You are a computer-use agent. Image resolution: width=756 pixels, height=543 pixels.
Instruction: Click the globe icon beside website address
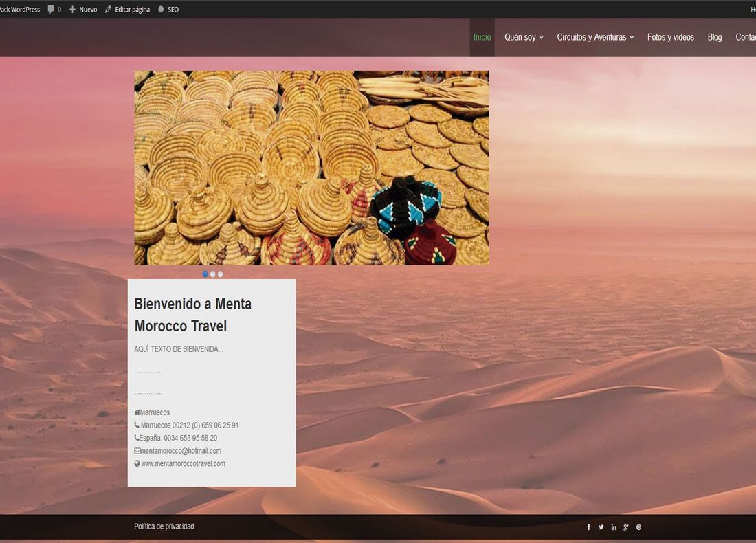pyautogui.click(x=137, y=463)
